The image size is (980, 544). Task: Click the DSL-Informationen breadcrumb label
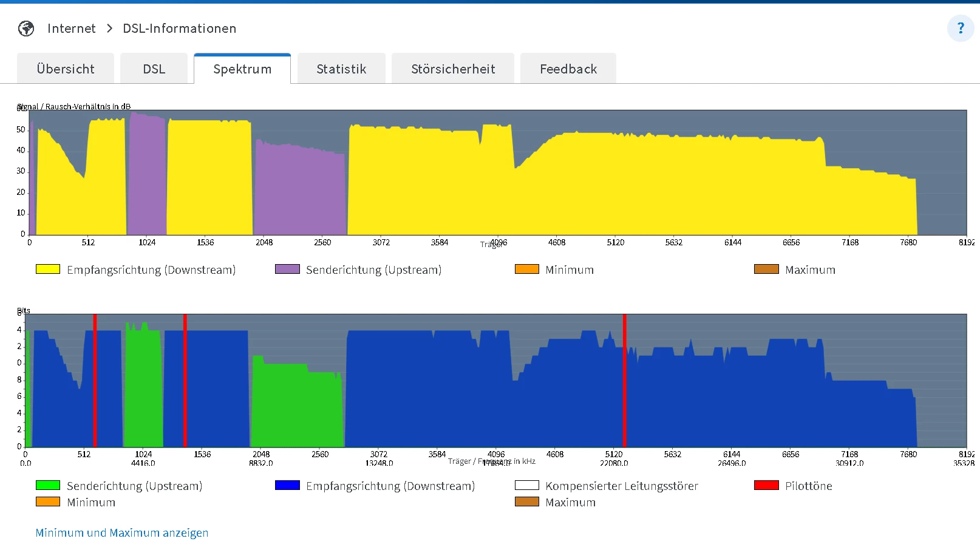179,29
